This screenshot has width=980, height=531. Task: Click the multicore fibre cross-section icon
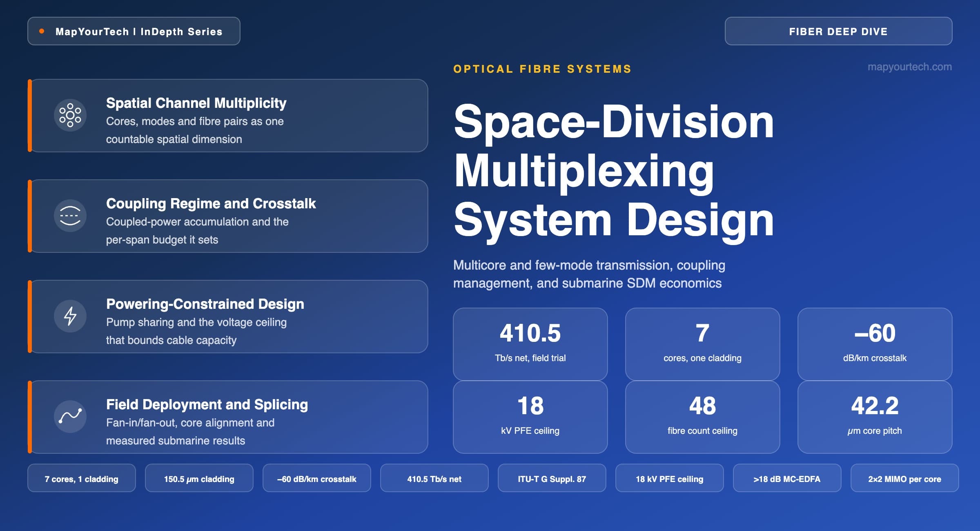point(70,116)
